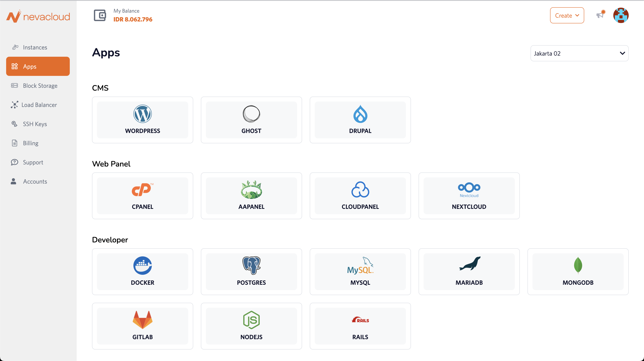Open the Support section
644x361 pixels.
(38, 162)
